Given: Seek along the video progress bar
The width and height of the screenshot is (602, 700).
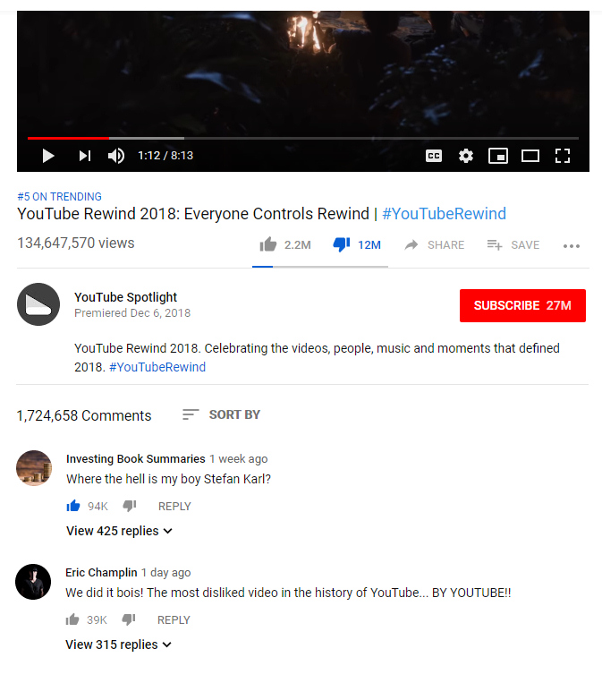Looking at the screenshot, I should point(303,139).
